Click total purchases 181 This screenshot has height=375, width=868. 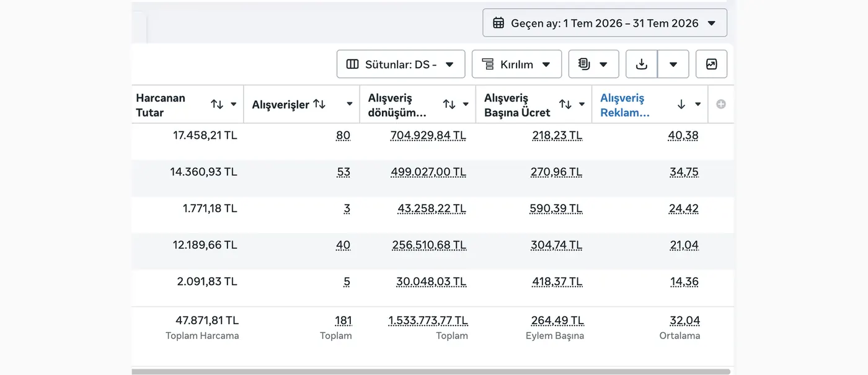coord(343,321)
